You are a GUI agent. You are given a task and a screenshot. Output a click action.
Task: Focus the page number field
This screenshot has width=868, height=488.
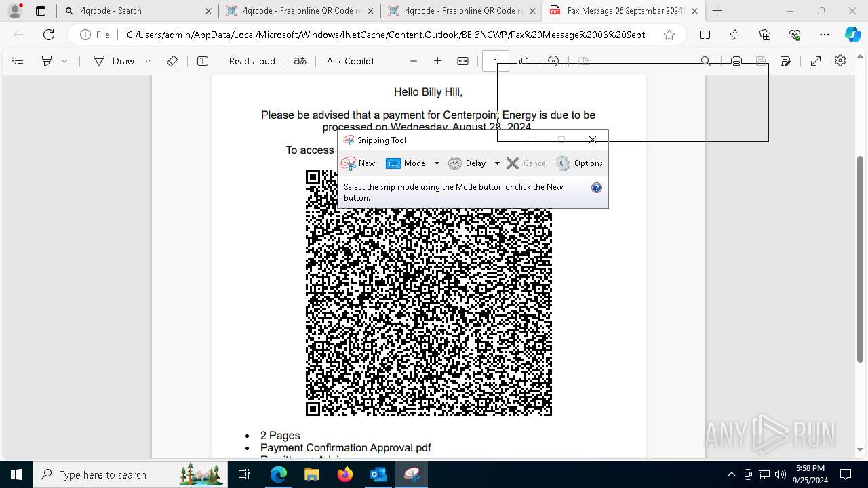496,61
